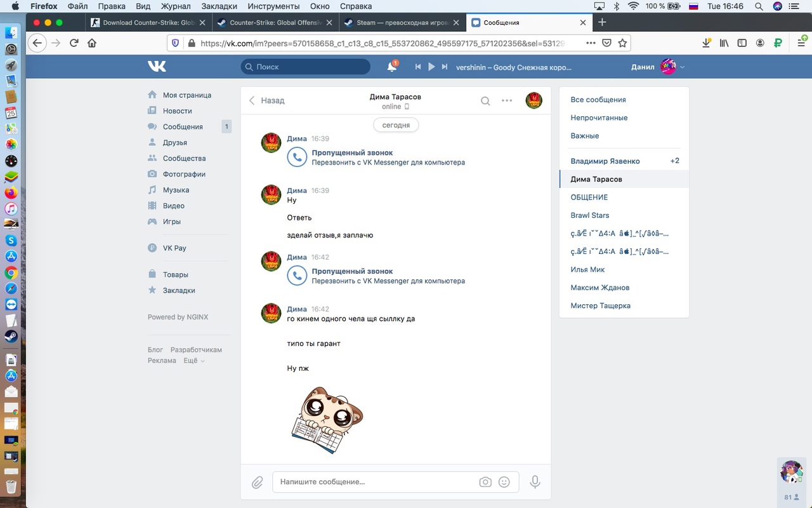
Task: Open Firefox hamburger menu
Action: (x=802, y=43)
